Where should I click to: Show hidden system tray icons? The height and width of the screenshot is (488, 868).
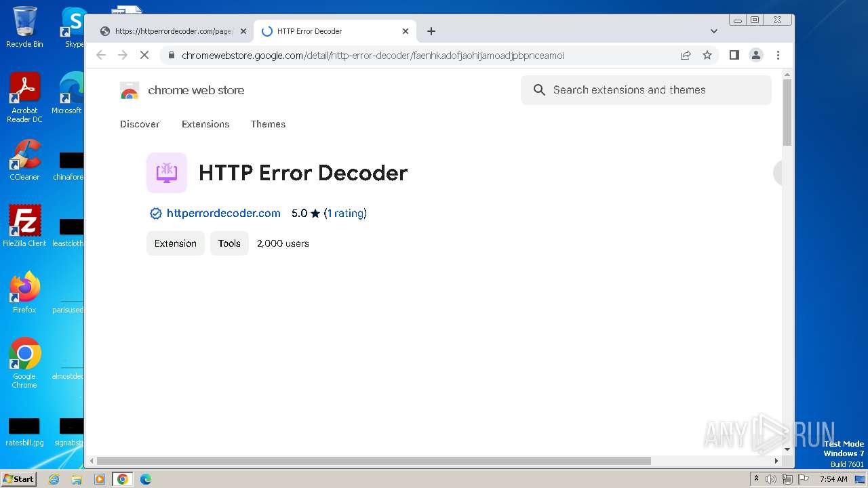click(x=757, y=479)
